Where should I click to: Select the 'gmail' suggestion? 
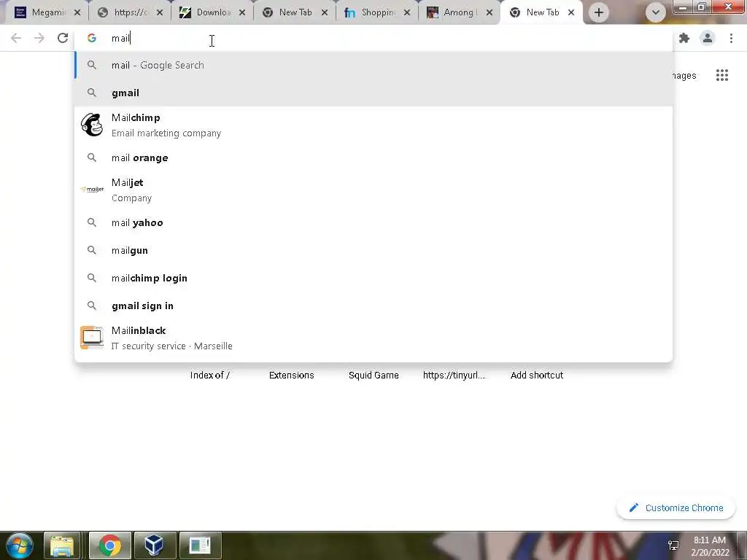373,93
